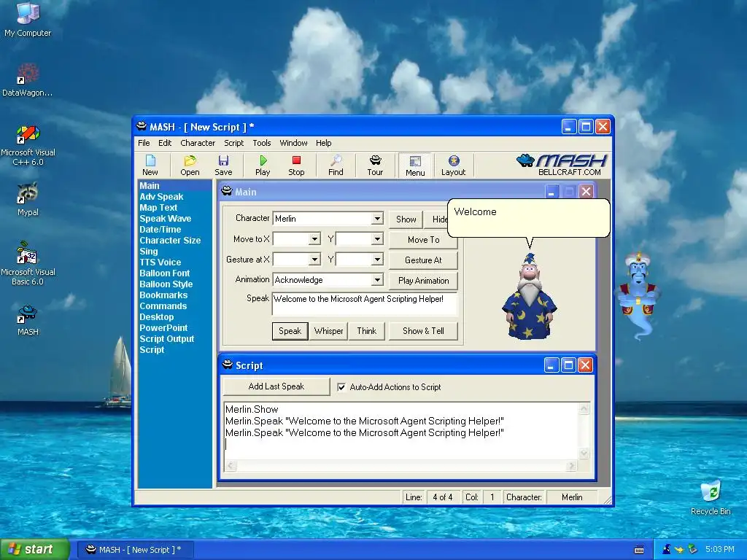The height and width of the screenshot is (560, 747).
Task: Click the Think button
Action: 366,331
